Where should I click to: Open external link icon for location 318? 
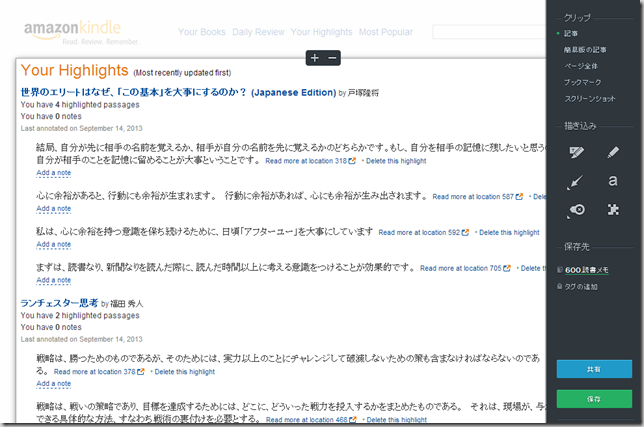(x=352, y=161)
